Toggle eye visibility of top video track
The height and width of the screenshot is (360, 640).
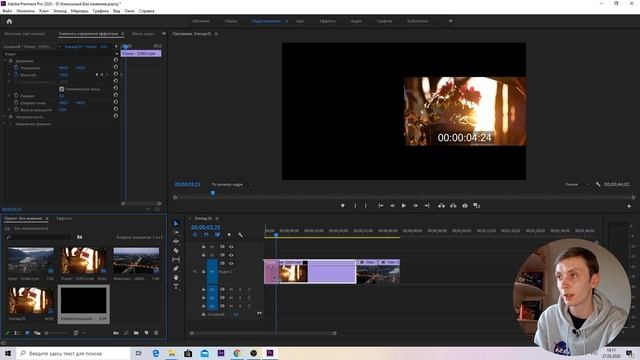tap(231, 247)
